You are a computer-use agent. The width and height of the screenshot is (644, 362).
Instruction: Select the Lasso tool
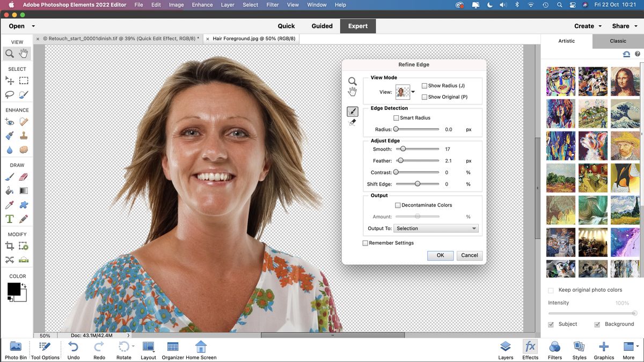(11, 94)
